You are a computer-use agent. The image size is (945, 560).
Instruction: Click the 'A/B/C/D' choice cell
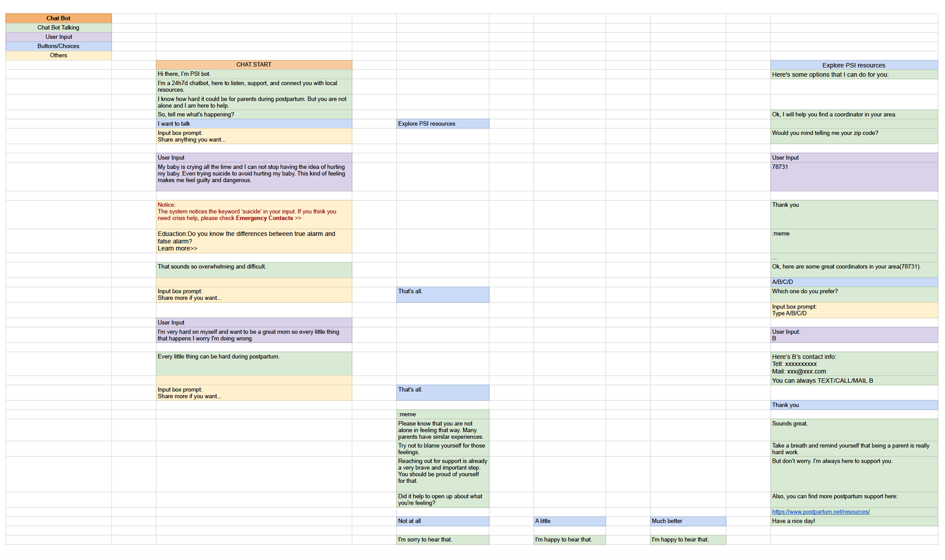point(854,282)
